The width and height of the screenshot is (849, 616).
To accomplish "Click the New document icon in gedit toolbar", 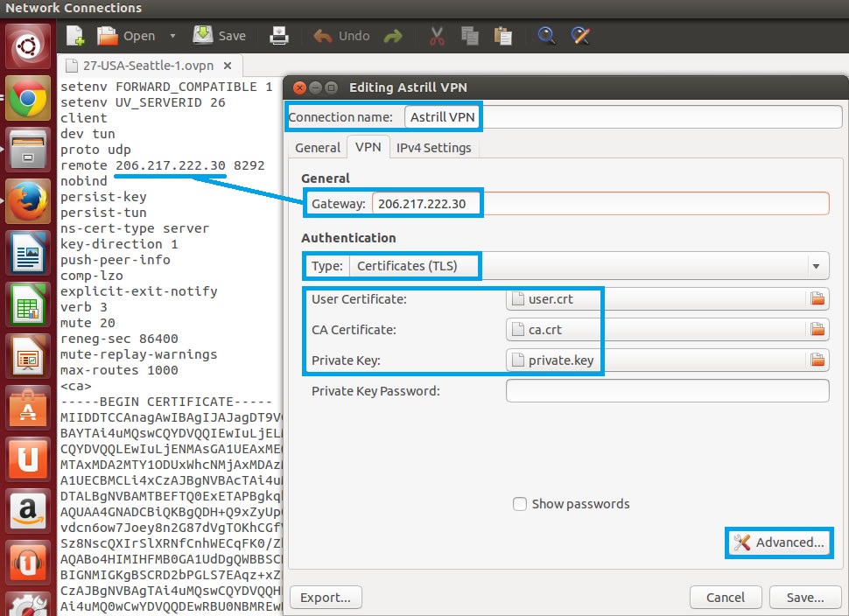I will pos(75,36).
